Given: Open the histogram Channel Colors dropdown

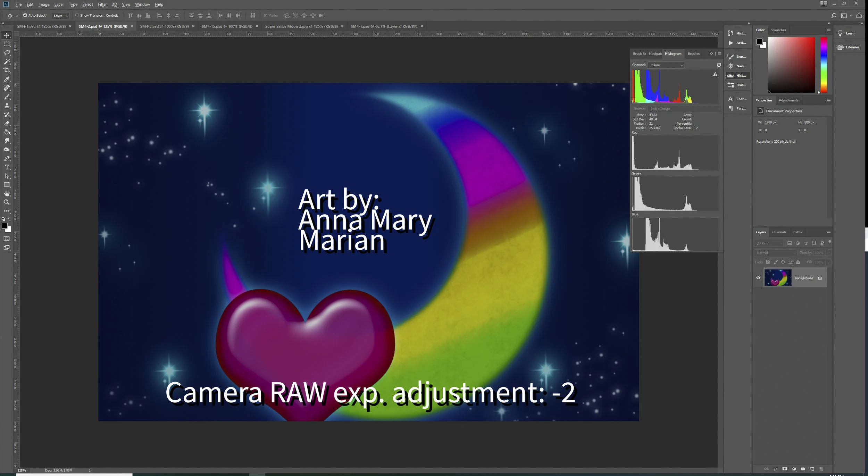Looking at the screenshot, I should point(666,65).
